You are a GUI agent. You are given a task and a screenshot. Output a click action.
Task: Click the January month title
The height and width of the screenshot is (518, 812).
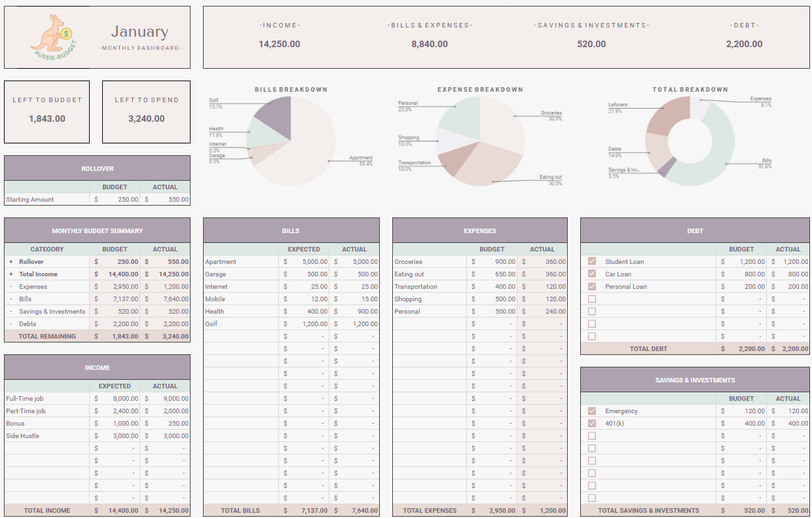point(139,31)
